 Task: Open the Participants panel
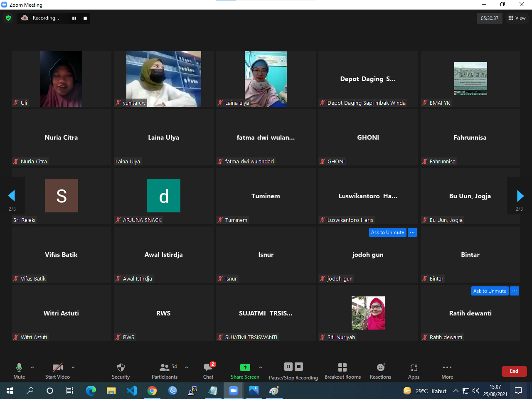tap(165, 371)
